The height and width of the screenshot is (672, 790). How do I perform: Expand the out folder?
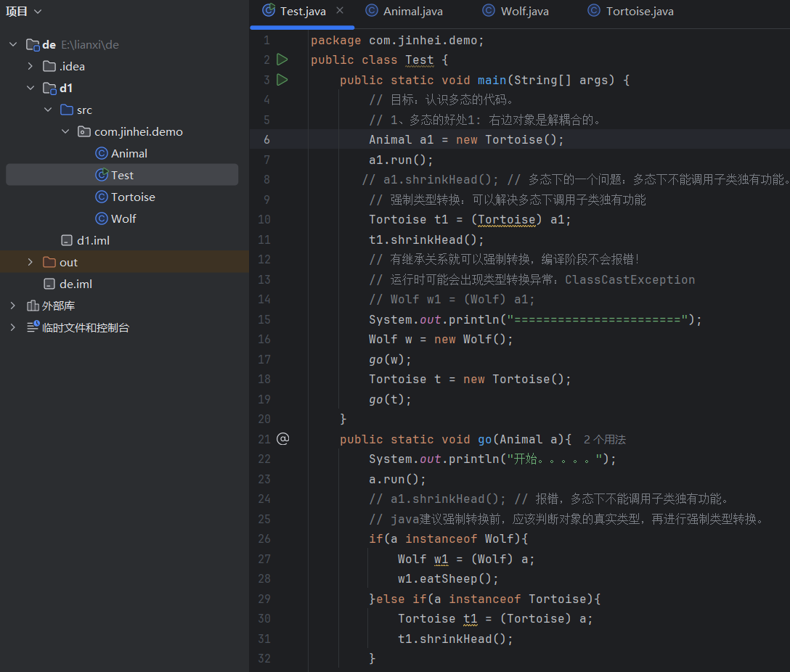(x=30, y=262)
